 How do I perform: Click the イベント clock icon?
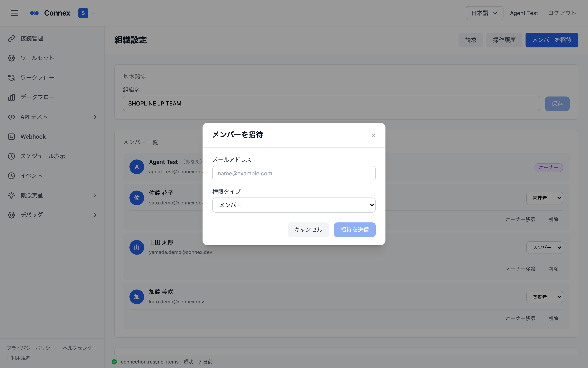pyautogui.click(x=11, y=176)
